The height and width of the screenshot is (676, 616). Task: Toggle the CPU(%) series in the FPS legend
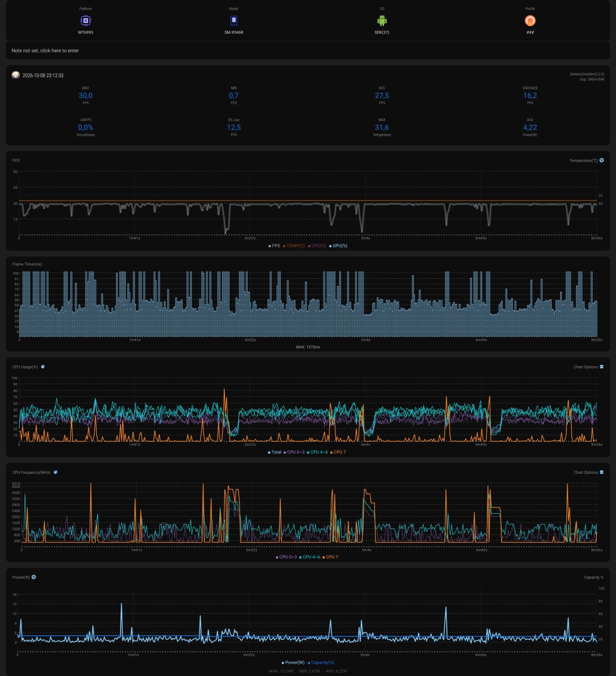[x=317, y=246]
